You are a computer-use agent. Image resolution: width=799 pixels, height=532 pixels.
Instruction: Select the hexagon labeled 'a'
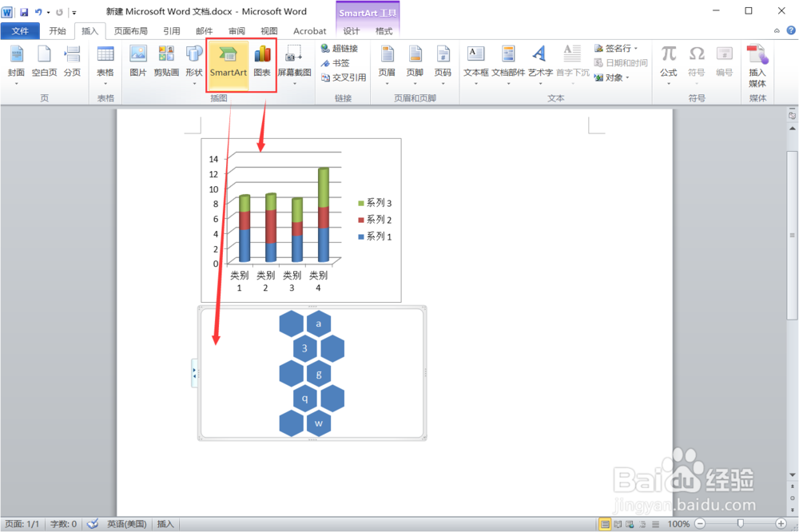[x=319, y=324]
